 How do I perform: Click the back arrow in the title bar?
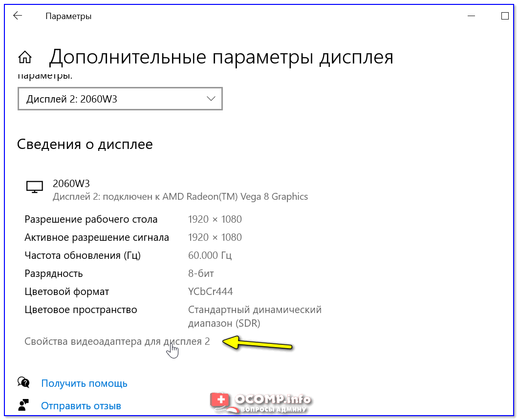pos(18,16)
